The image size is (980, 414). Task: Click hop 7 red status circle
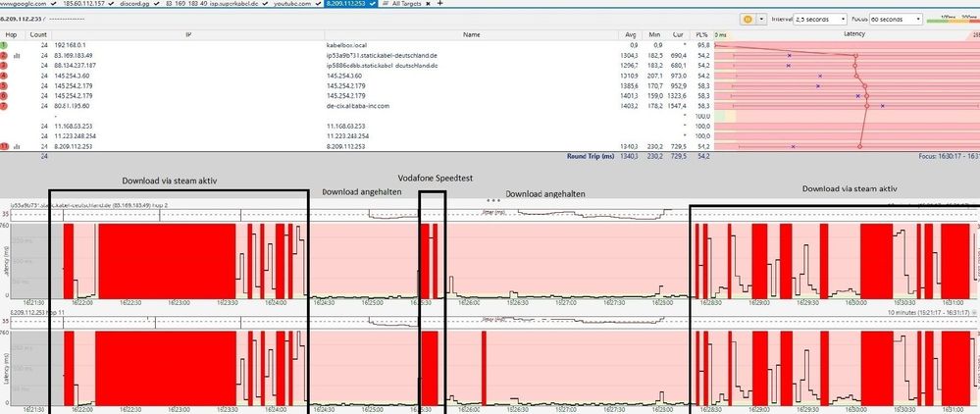4,106
